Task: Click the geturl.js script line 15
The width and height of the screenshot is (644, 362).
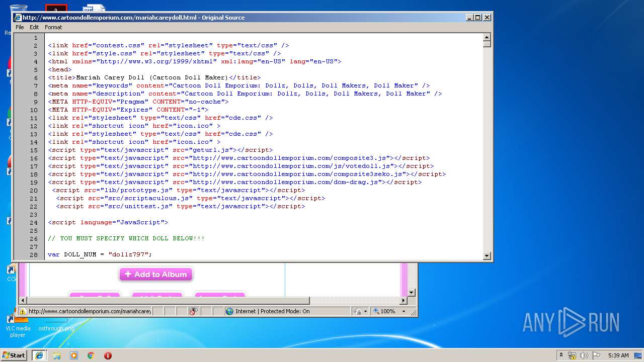Action: 160,150
